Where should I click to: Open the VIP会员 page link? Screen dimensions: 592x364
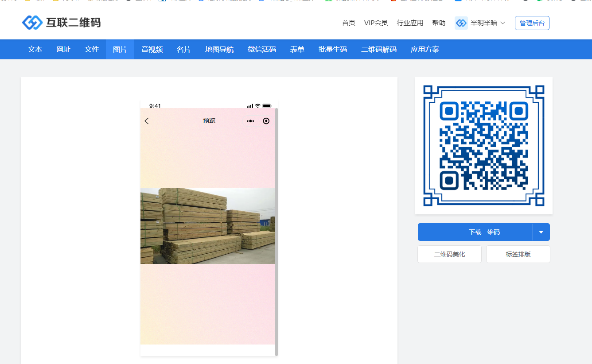click(x=376, y=23)
